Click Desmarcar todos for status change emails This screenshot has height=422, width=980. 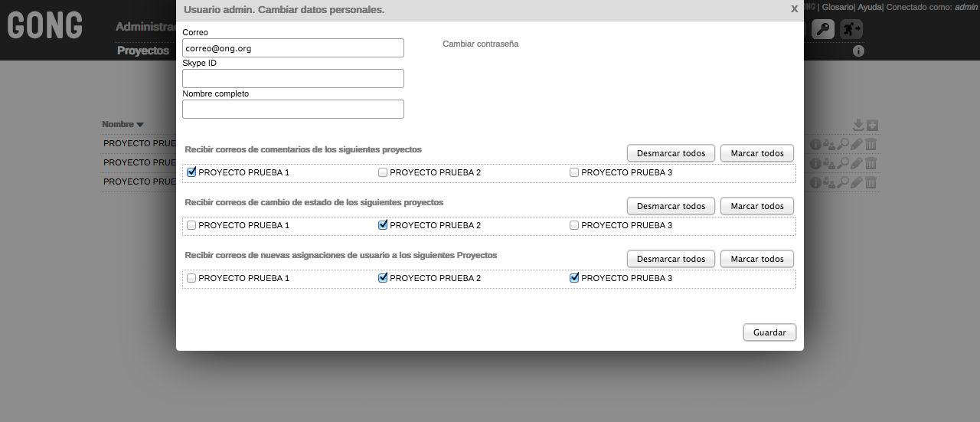click(671, 206)
